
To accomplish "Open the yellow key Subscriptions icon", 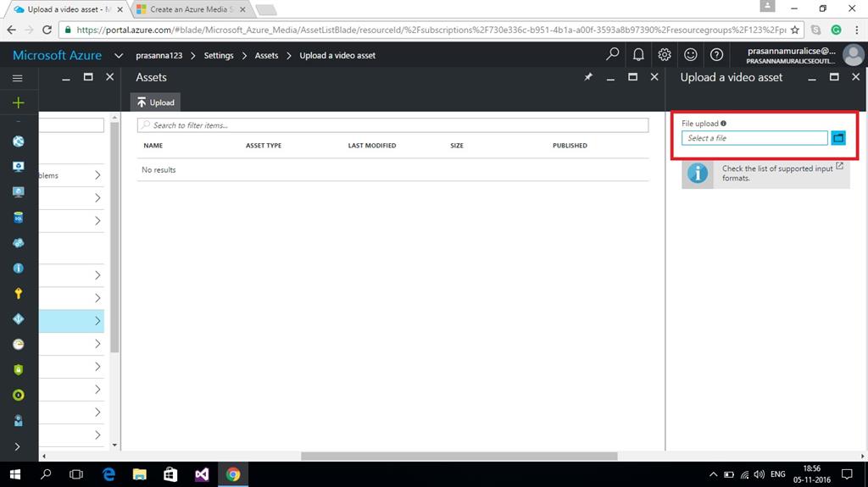I will click(19, 293).
